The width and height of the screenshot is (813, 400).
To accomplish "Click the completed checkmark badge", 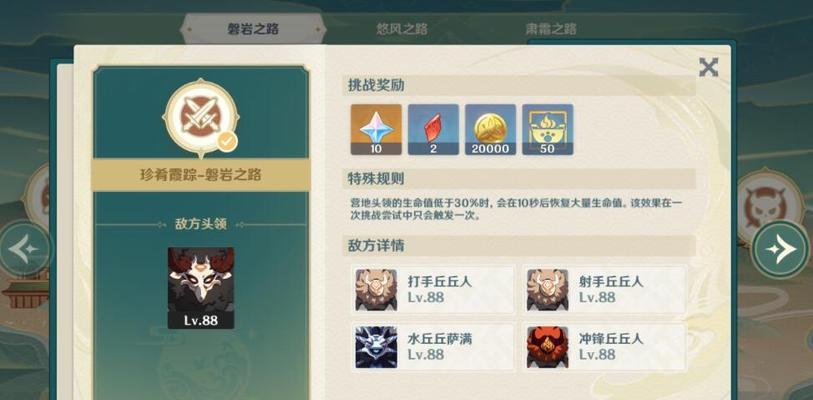I will pos(227,141).
